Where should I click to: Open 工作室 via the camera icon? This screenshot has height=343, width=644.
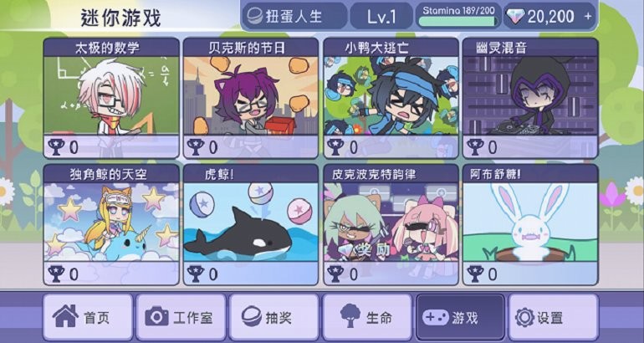[x=156, y=317]
